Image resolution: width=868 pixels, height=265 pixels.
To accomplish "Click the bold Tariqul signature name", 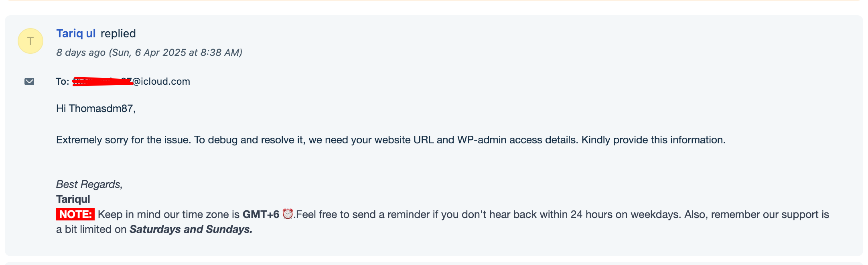I will (x=73, y=199).
